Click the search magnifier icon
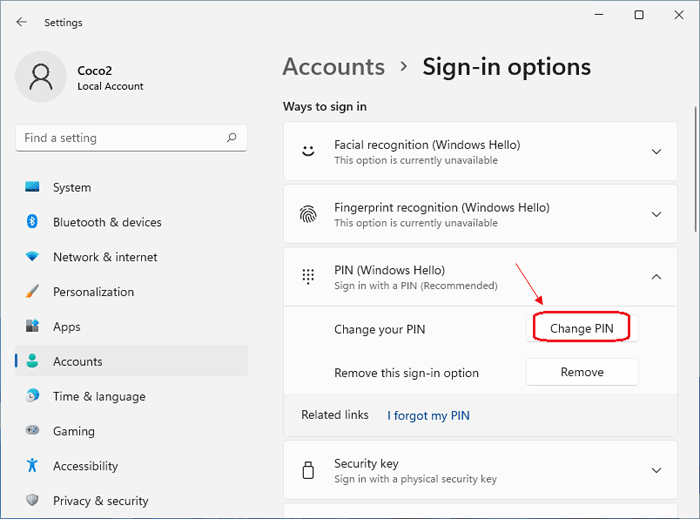Viewport: 700px width, 519px height. point(231,137)
